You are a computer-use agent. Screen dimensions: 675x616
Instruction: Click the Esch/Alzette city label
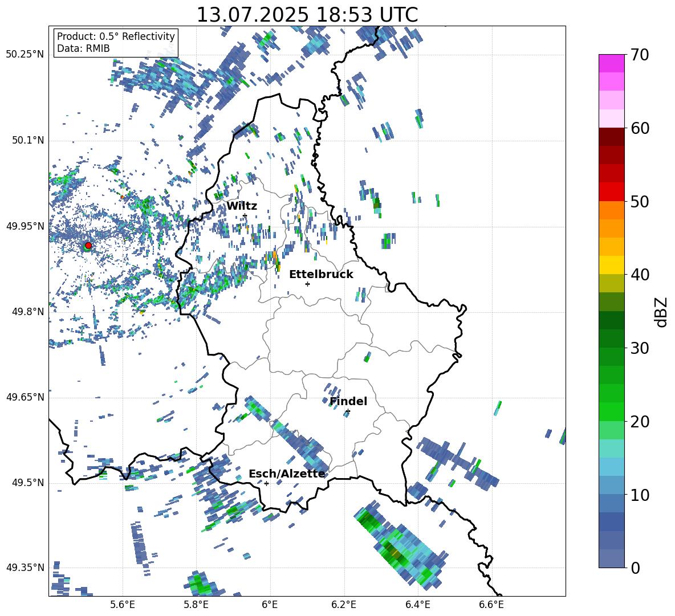point(287,474)
